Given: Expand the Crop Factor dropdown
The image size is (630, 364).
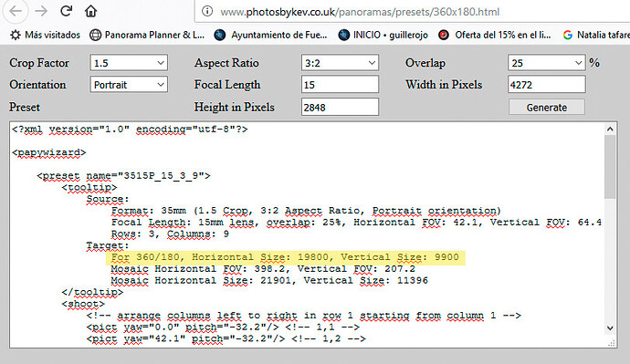Looking at the screenshot, I should point(129,63).
